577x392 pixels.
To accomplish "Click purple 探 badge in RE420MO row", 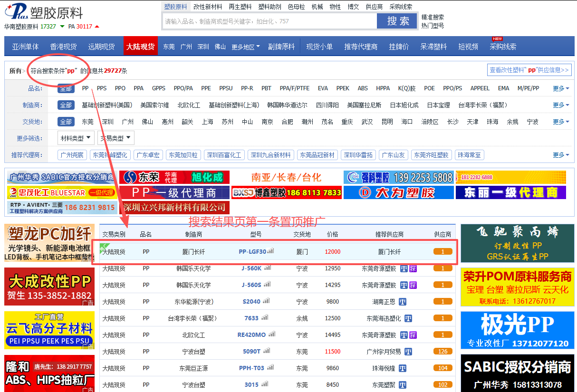I will 413,335.
